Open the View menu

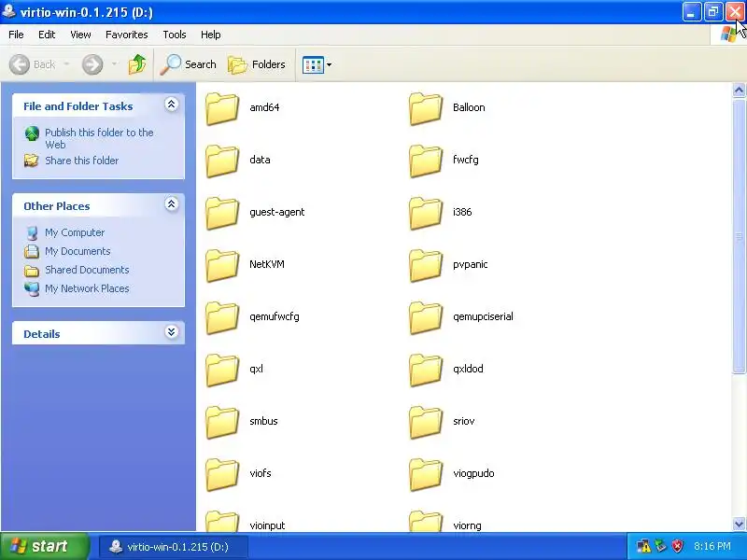tap(80, 35)
